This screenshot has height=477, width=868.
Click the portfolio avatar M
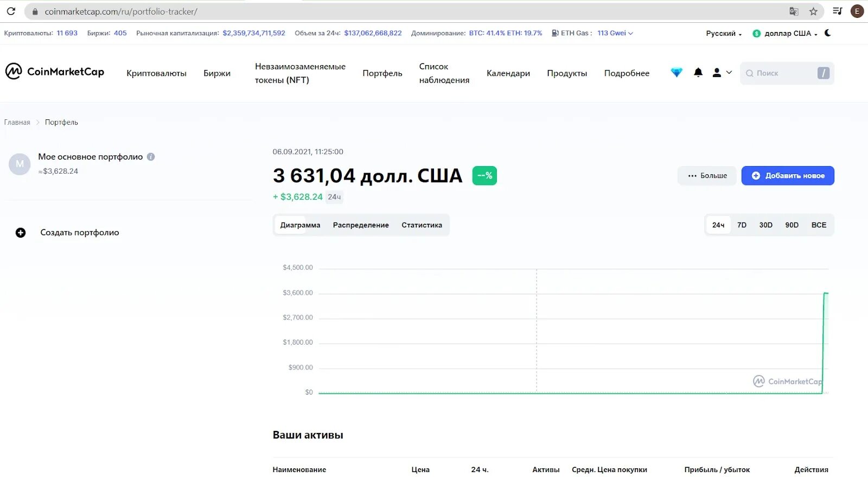click(x=20, y=164)
